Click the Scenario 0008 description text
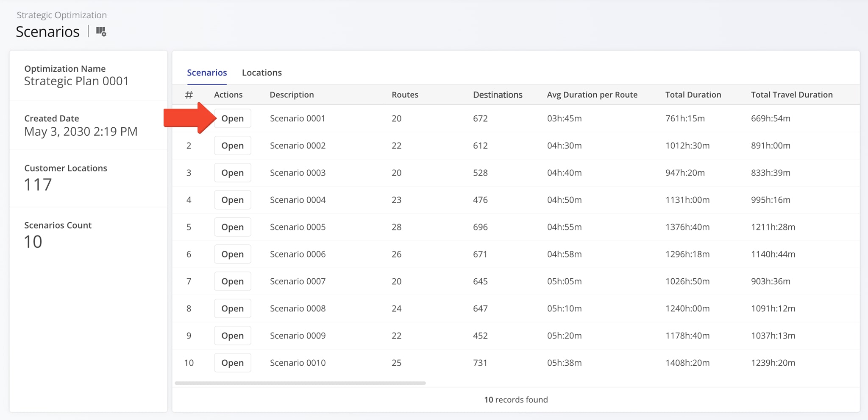868x420 pixels. point(298,308)
